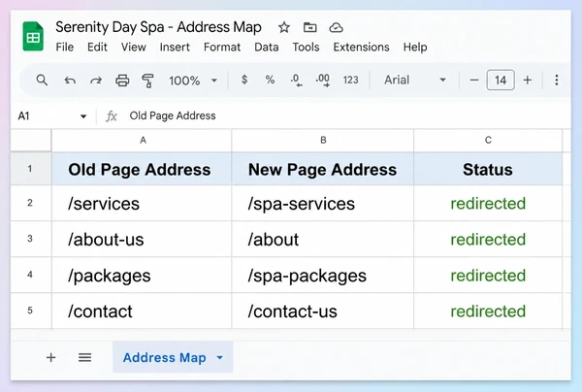Decrease font size with minus button
The image size is (582, 392).
point(474,80)
